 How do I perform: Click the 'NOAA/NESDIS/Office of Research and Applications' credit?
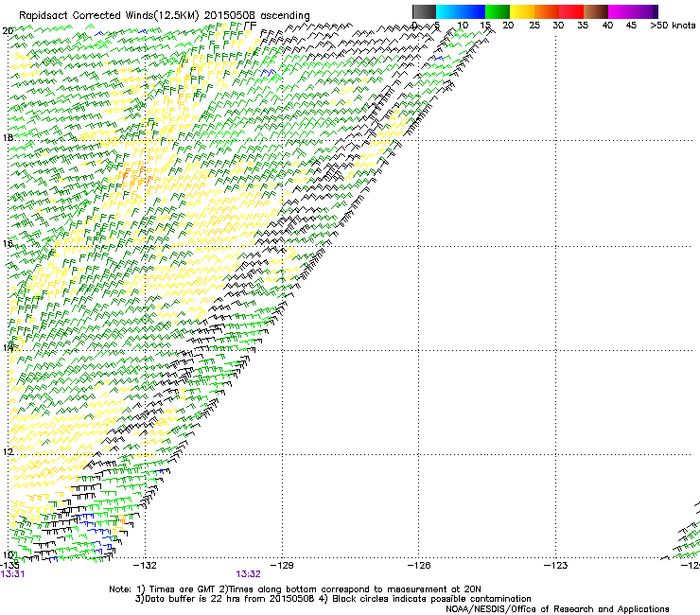[557, 609]
